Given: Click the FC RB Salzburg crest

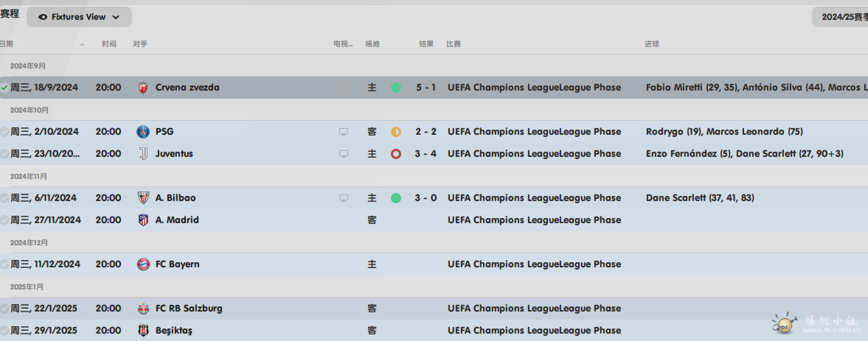Looking at the screenshot, I should (143, 309).
